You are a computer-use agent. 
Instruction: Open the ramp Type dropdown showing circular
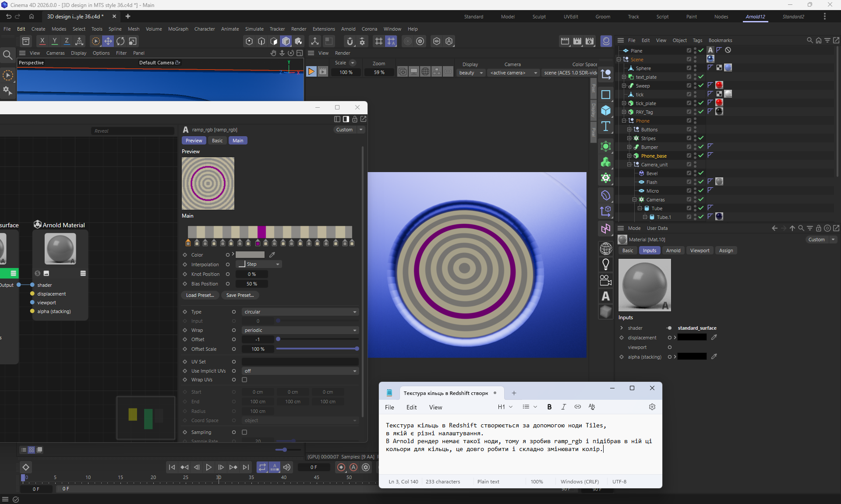click(300, 312)
